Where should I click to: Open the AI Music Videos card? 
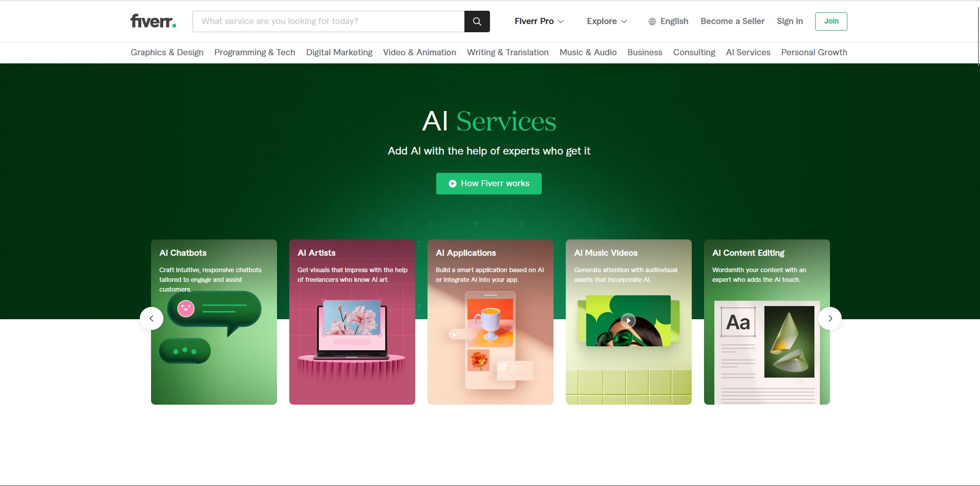pyautogui.click(x=629, y=322)
